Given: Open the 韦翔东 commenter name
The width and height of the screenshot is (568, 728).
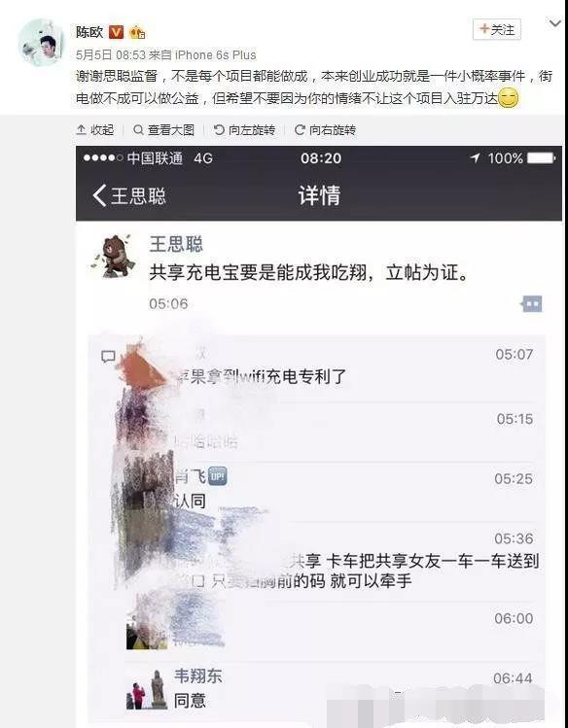Looking at the screenshot, I should pyautogui.click(x=198, y=676).
